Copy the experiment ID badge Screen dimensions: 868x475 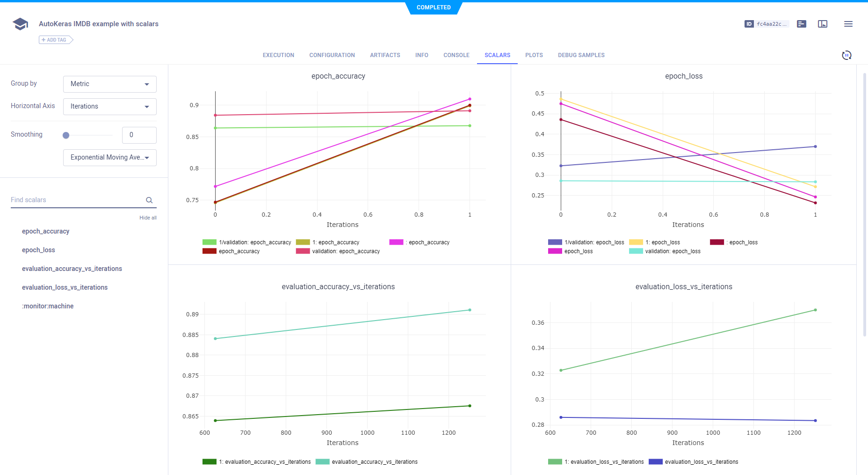tap(766, 24)
